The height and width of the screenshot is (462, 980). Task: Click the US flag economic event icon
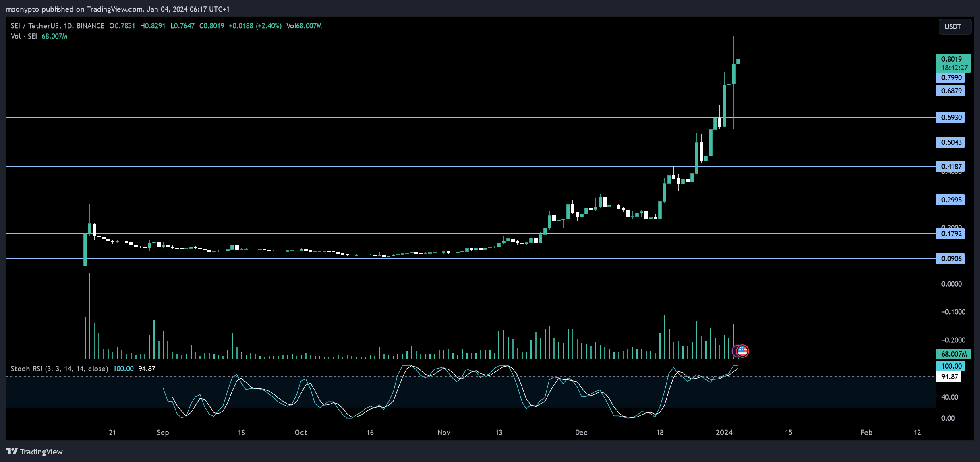(x=742, y=351)
